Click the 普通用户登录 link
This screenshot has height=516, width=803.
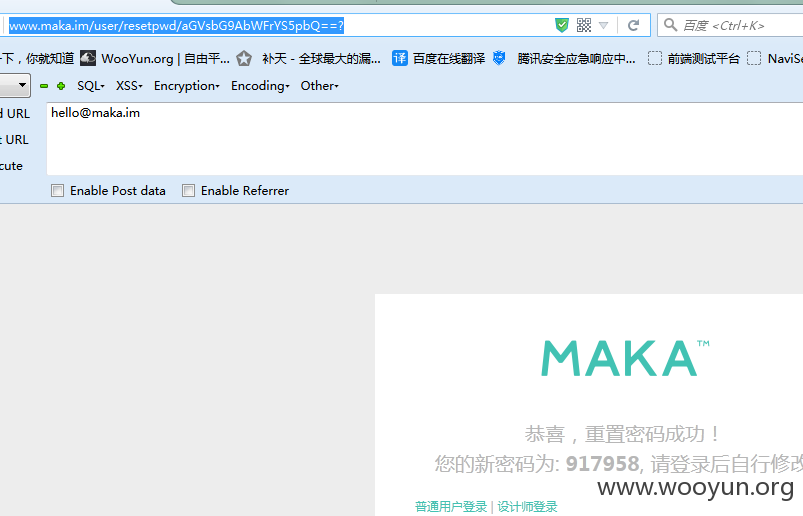[x=451, y=507]
